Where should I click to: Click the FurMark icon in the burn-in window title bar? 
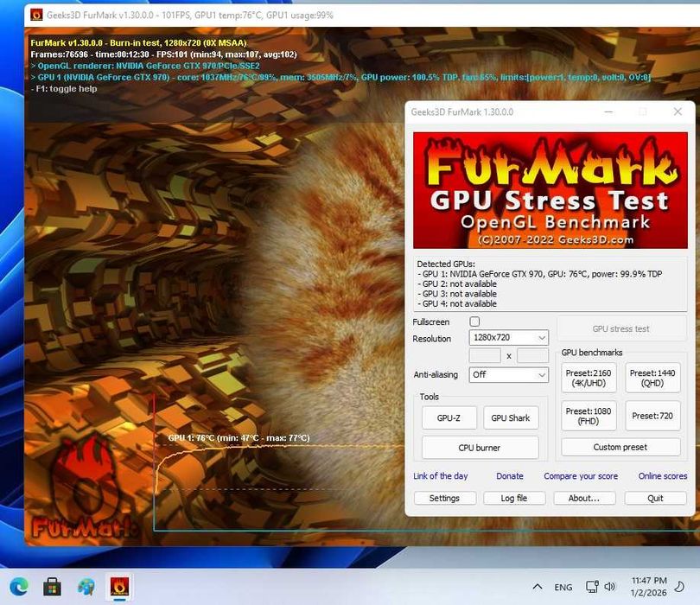pos(36,16)
